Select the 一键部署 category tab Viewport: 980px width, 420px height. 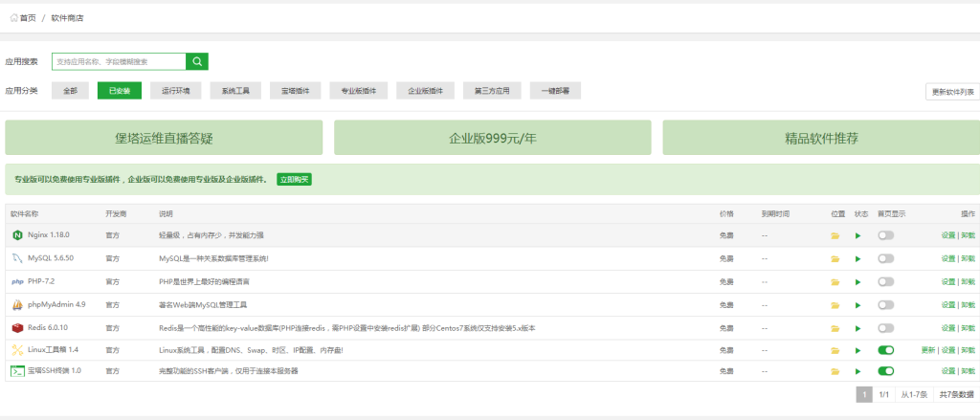[x=556, y=91]
